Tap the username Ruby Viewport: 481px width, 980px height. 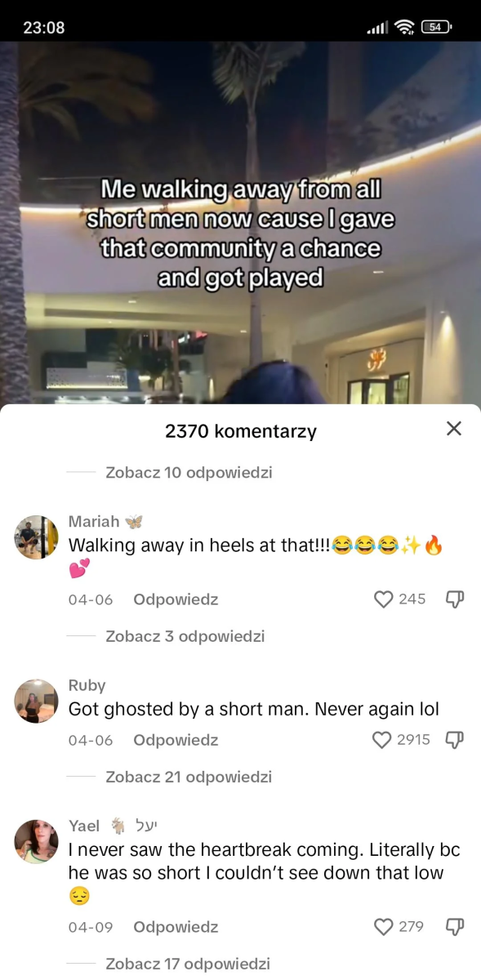tap(87, 685)
